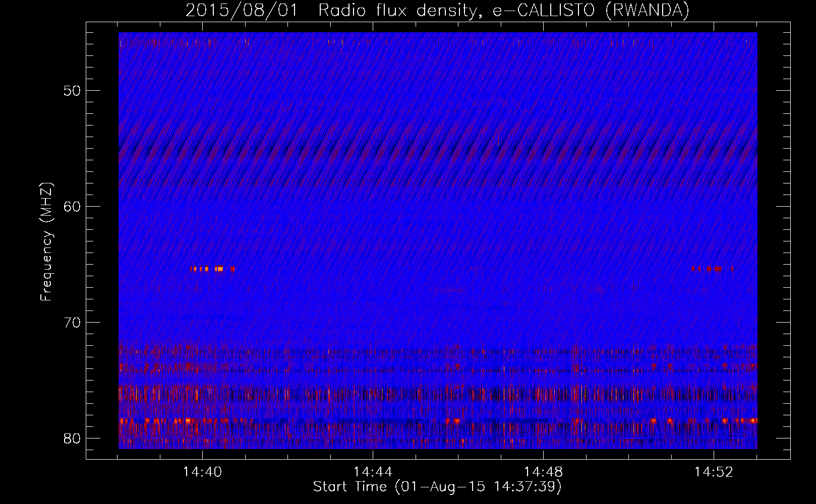This screenshot has height=504, width=816.
Task: Click the '14:48' time tick label
Action: pyautogui.click(x=543, y=472)
